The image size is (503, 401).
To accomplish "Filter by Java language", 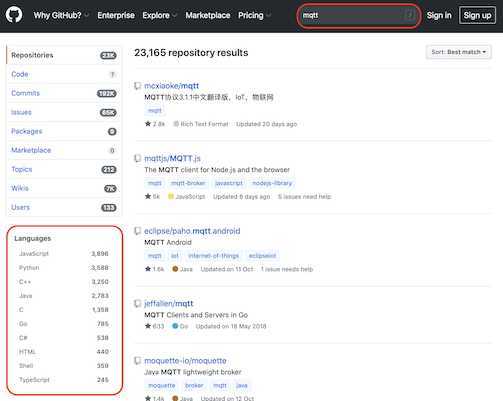I will (x=63, y=296).
